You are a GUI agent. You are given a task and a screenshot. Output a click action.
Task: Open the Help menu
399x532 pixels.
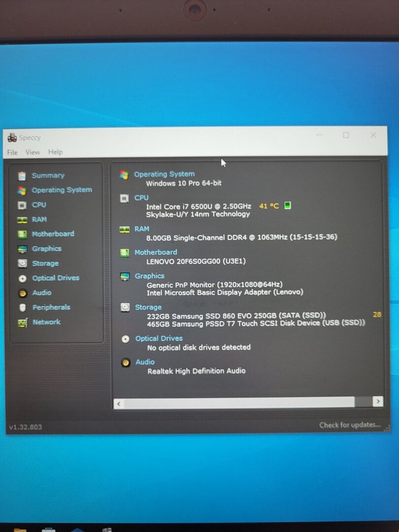click(x=55, y=152)
